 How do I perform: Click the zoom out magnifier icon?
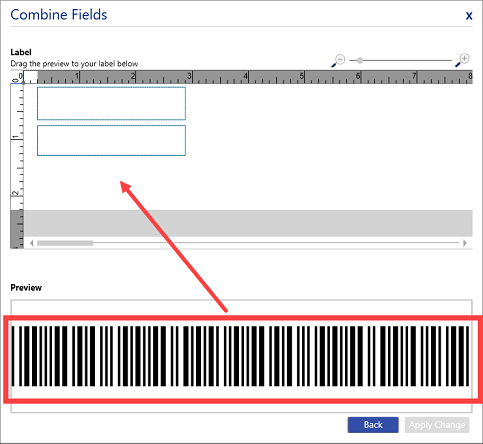(x=338, y=60)
